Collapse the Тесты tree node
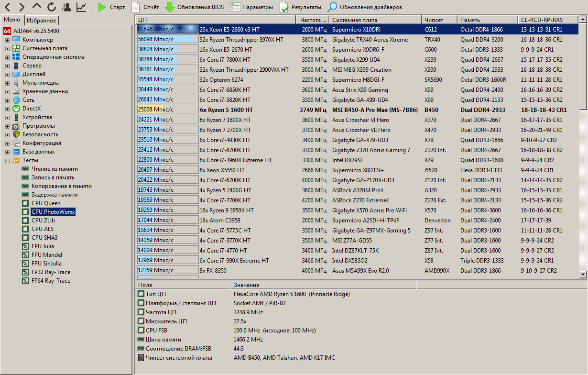This screenshot has width=588, height=375. click(7, 160)
